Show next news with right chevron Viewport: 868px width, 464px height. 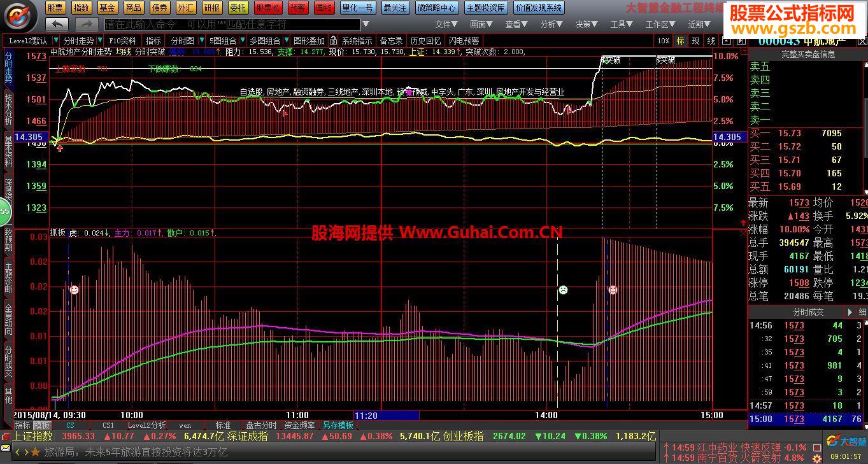pyautogui.click(x=25, y=452)
